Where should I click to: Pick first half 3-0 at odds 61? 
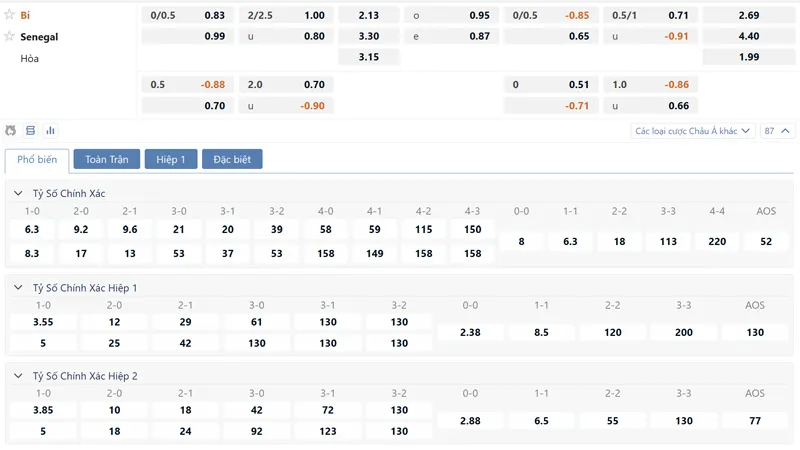[257, 322]
